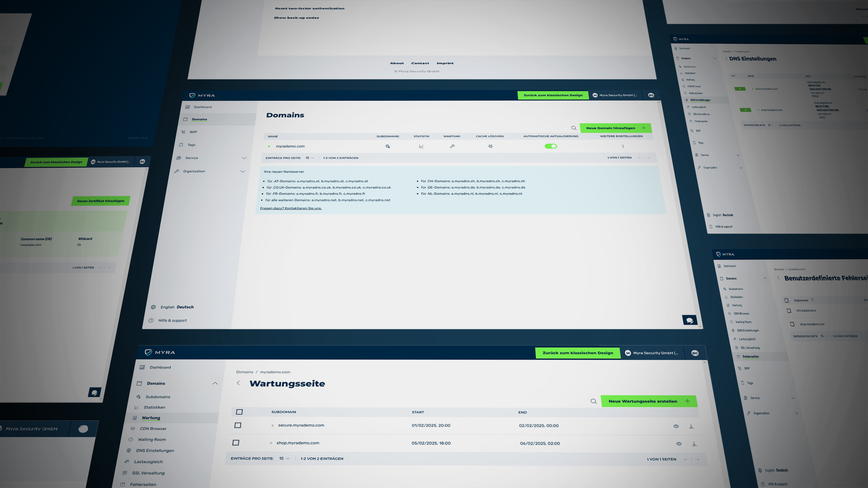The width and height of the screenshot is (868, 488).
Task: Click search icon in Domains window
Action: (x=574, y=128)
